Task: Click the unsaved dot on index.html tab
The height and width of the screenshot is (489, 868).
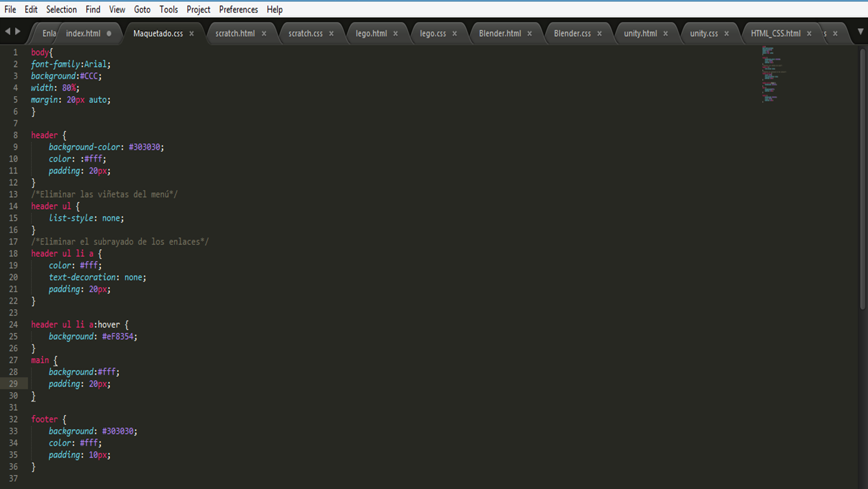Action: (109, 34)
